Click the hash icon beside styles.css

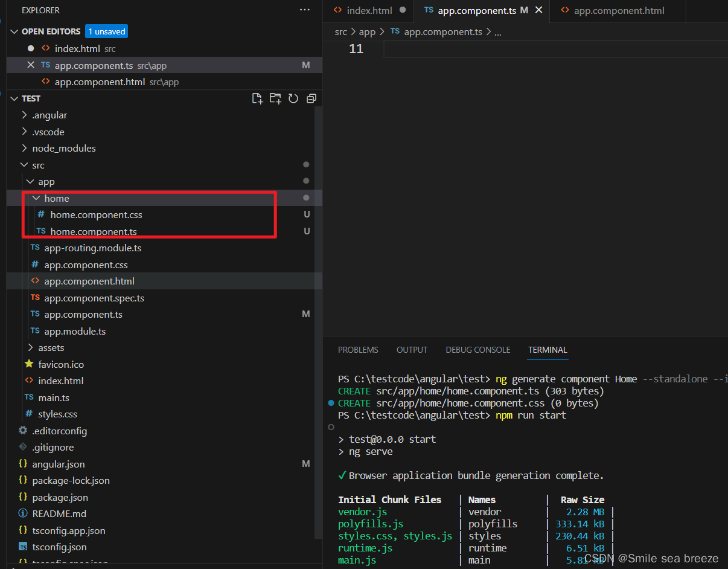pyautogui.click(x=29, y=414)
